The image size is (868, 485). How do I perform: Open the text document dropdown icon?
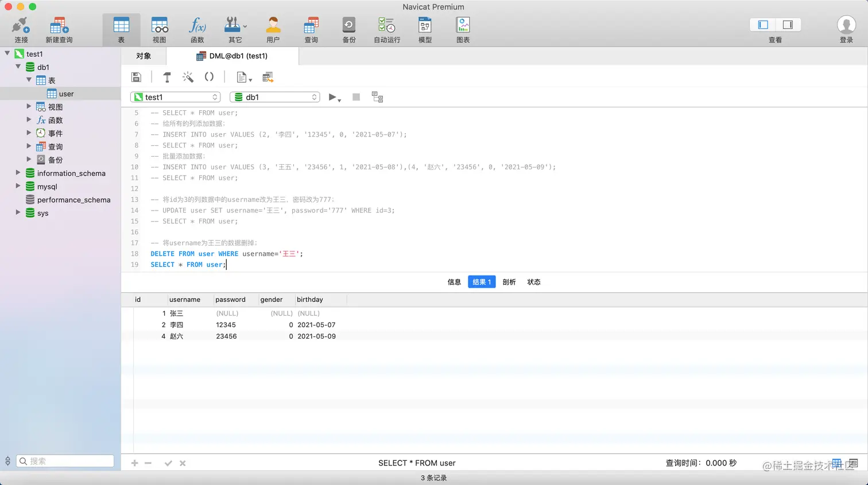pyautogui.click(x=244, y=77)
